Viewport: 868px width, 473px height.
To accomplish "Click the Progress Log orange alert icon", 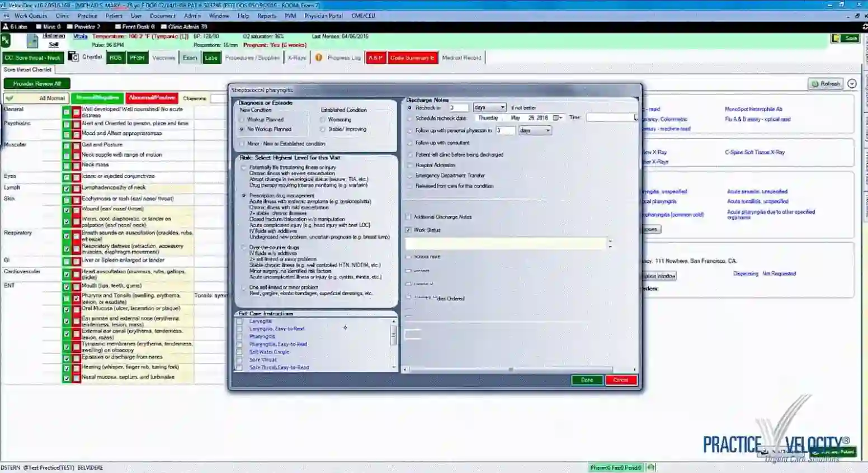I will point(318,56).
